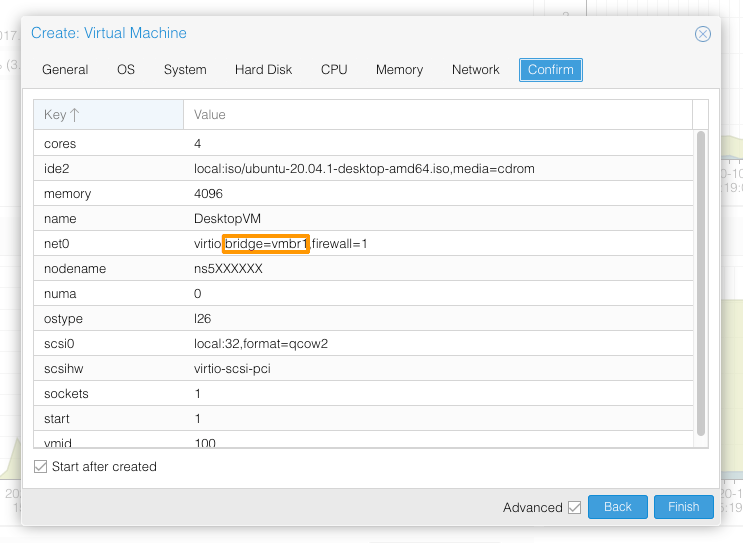Toggle Start after created checkbox

[x=41, y=467]
